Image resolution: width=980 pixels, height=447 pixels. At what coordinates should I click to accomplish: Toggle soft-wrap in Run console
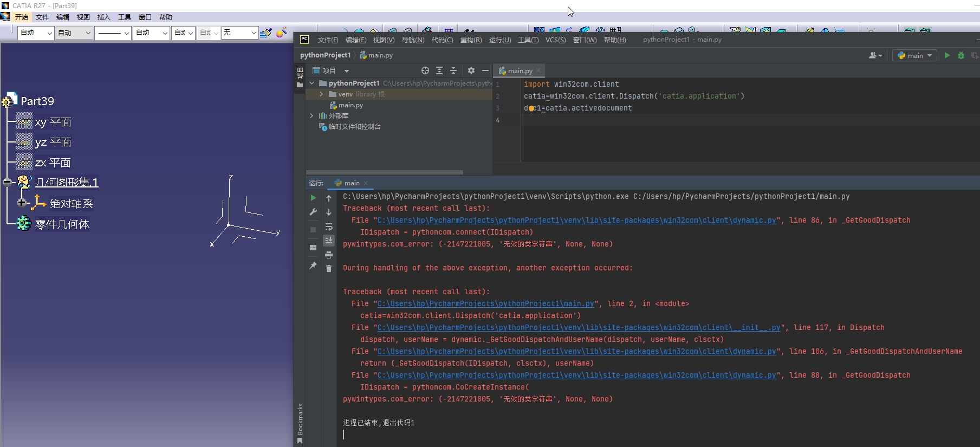pos(329,226)
